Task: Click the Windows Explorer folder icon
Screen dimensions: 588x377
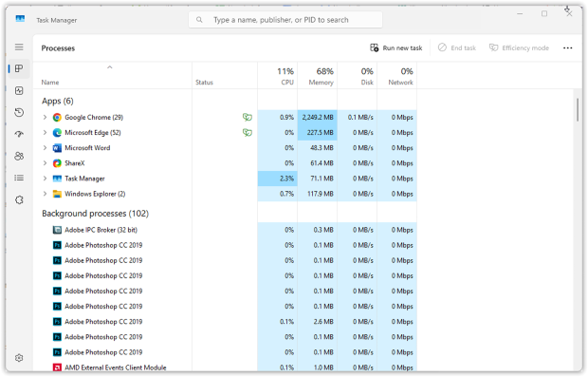Action: (57, 194)
